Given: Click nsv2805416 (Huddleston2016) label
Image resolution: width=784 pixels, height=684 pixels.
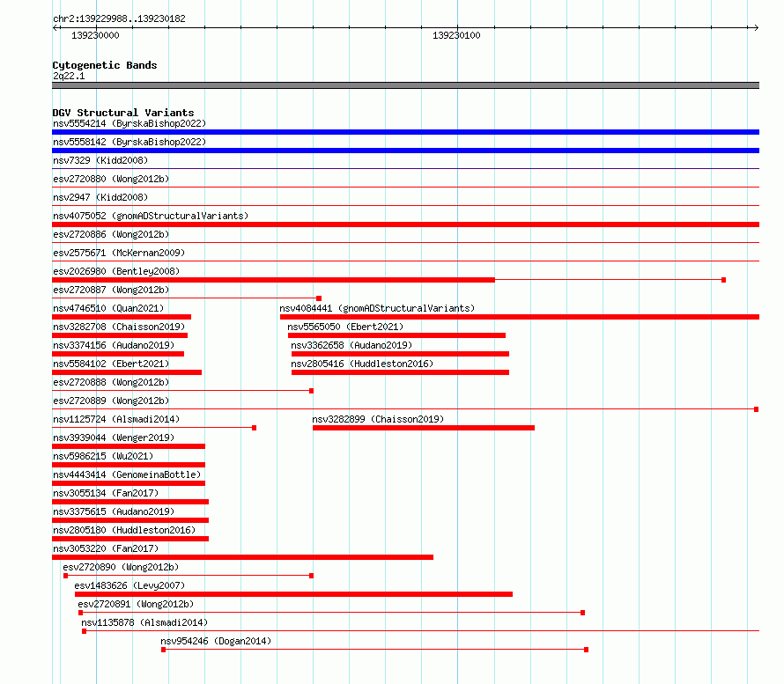Looking at the screenshot, I should [x=362, y=364].
